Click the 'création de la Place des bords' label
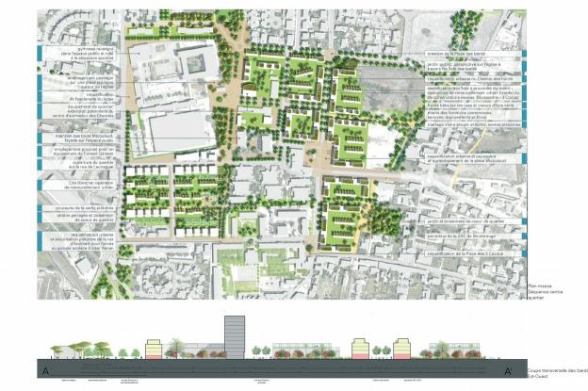Screen dimensions: 588x391 tap(457, 54)
